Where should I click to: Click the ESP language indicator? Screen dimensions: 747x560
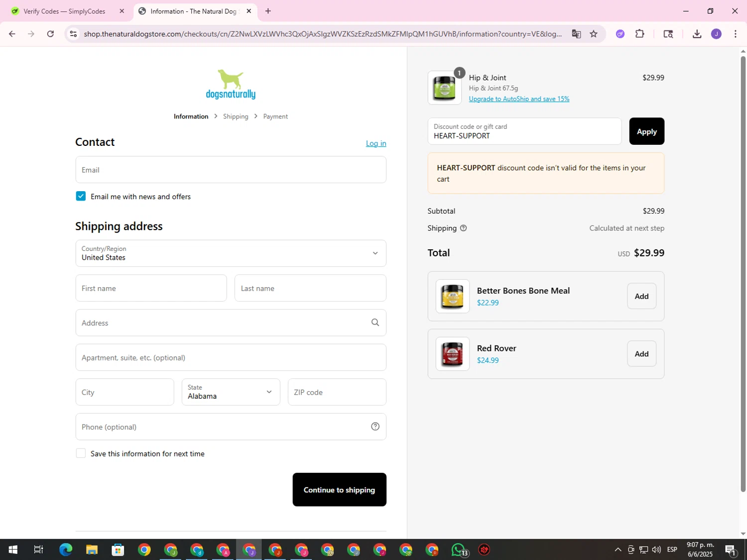click(672, 550)
